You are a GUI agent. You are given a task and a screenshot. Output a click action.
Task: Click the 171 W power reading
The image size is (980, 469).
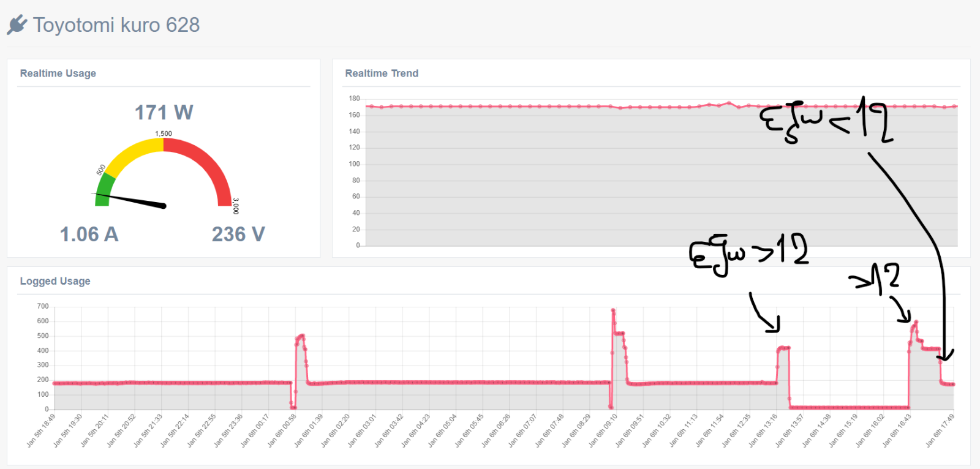pos(164,113)
